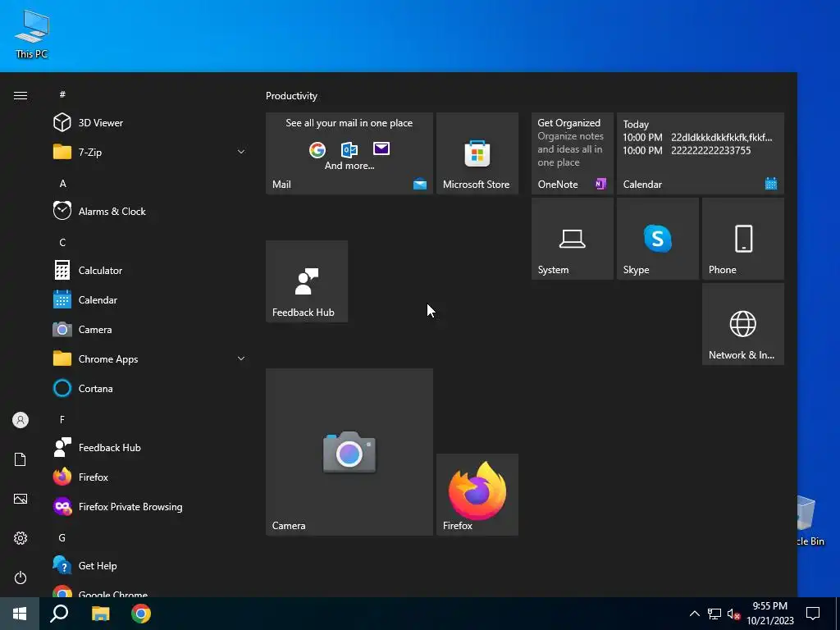Launch Google Chrome from the taskbar
The width and height of the screenshot is (840, 630).
point(141,614)
